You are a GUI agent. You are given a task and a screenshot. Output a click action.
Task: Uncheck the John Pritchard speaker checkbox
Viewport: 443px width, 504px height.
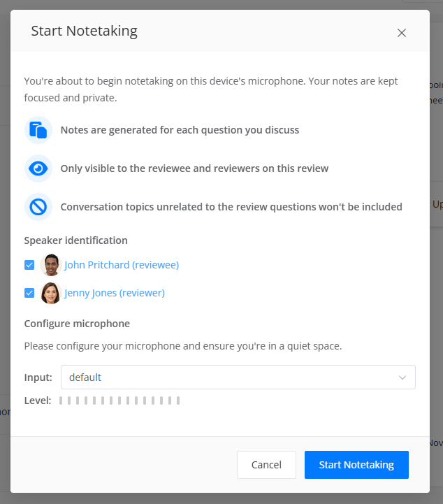tap(29, 265)
